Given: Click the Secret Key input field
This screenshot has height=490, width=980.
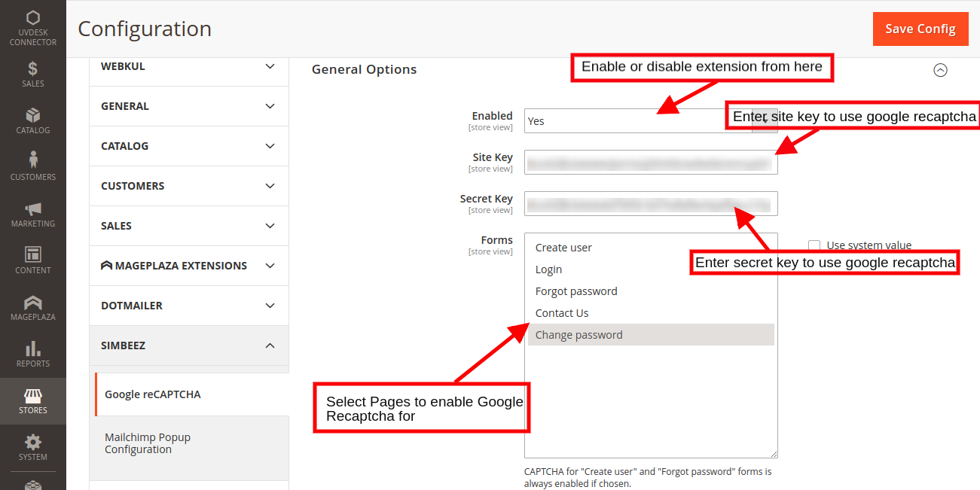Looking at the screenshot, I should (651, 204).
